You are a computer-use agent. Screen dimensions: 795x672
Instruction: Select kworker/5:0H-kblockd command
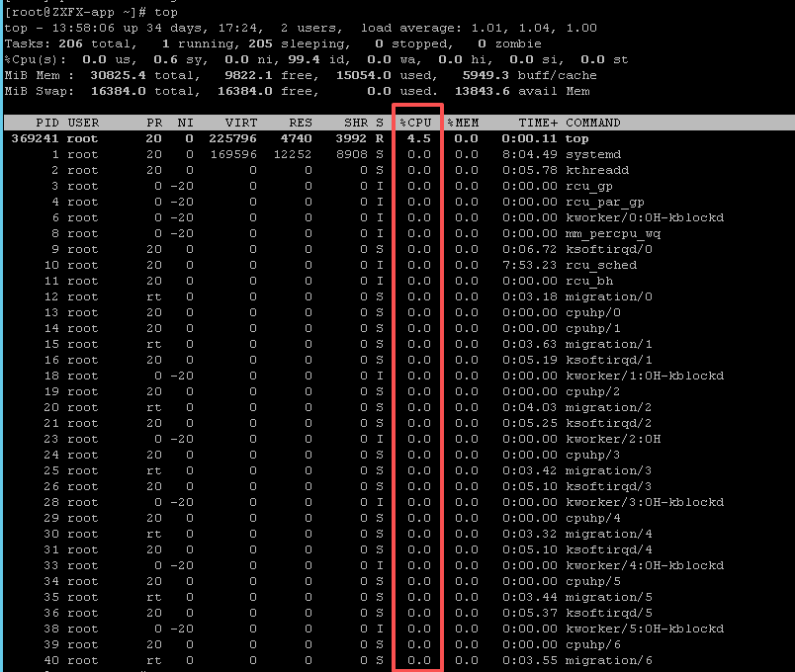[645, 629]
